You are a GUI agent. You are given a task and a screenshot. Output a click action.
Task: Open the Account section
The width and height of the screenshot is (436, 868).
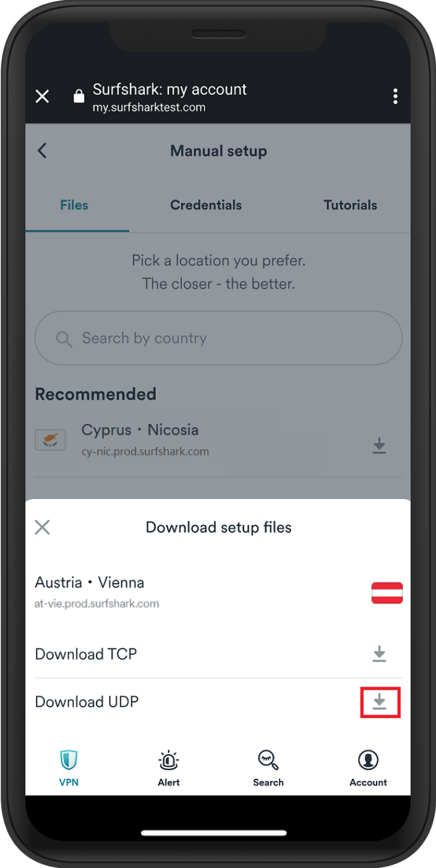point(368,766)
